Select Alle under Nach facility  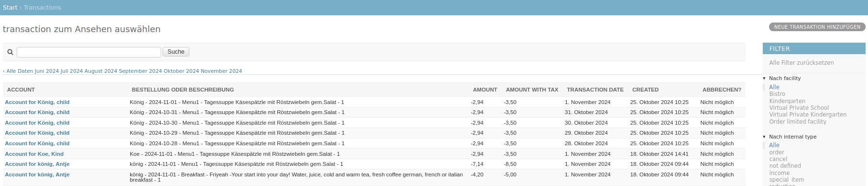pyautogui.click(x=774, y=87)
